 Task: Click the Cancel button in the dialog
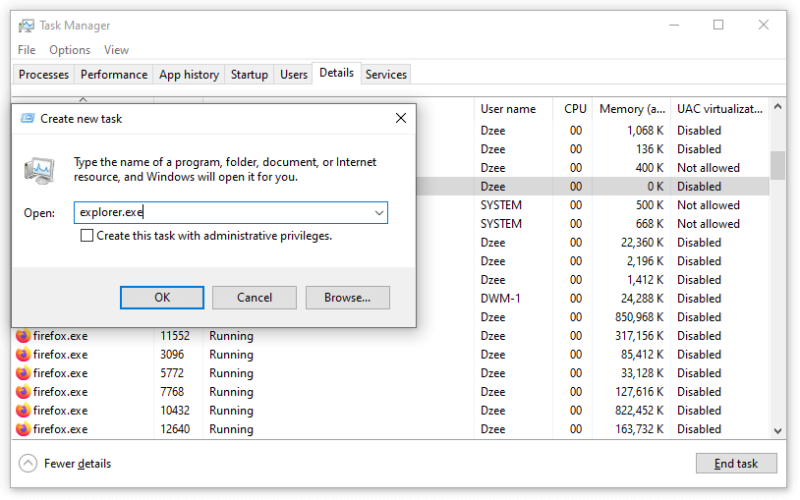pyautogui.click(x=254, y=297)
